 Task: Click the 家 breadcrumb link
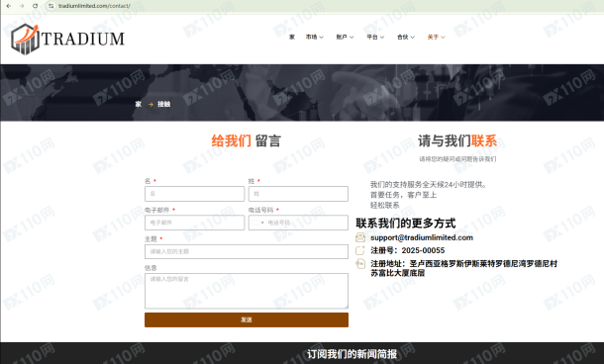pyautogui.click(x=139, y=104)
